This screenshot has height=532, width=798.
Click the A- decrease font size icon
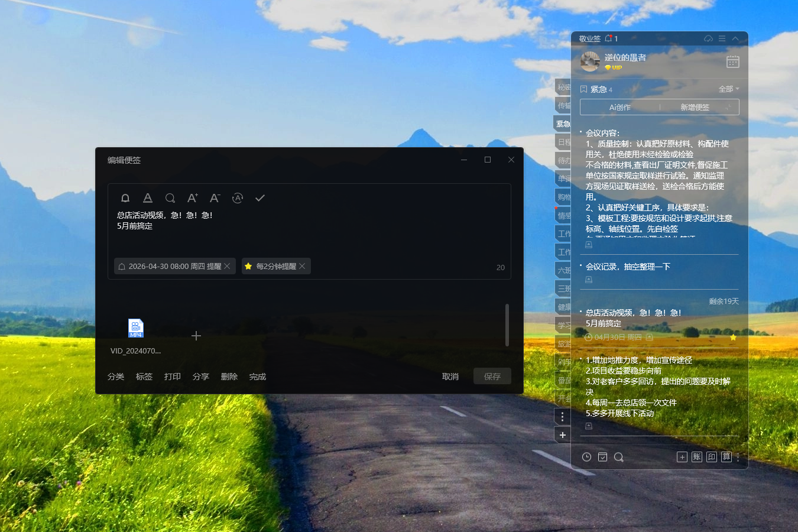[215, 198]
